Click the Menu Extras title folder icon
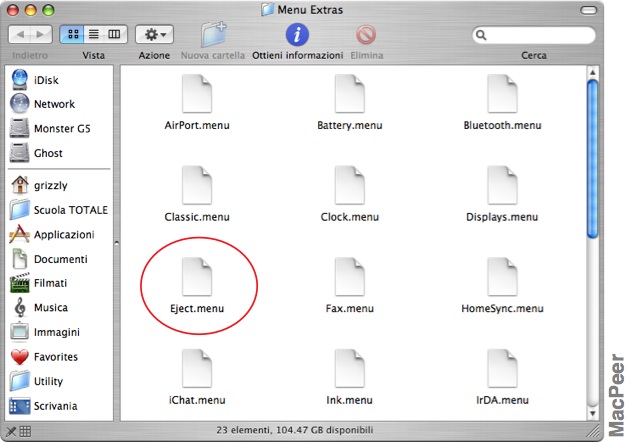Image resolution: width=629 pixels, height=442 pixels. pos(268,9)
